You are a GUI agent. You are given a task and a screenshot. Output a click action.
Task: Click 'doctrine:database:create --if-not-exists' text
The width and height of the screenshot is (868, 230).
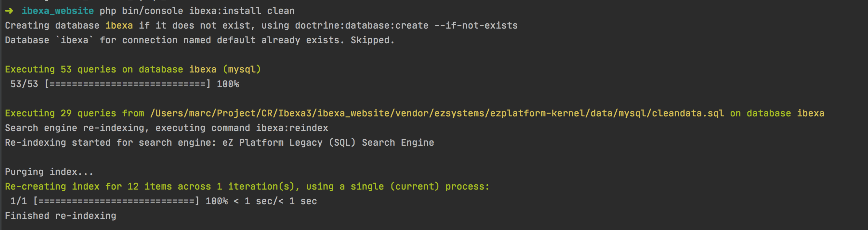(x=406, y=25)
